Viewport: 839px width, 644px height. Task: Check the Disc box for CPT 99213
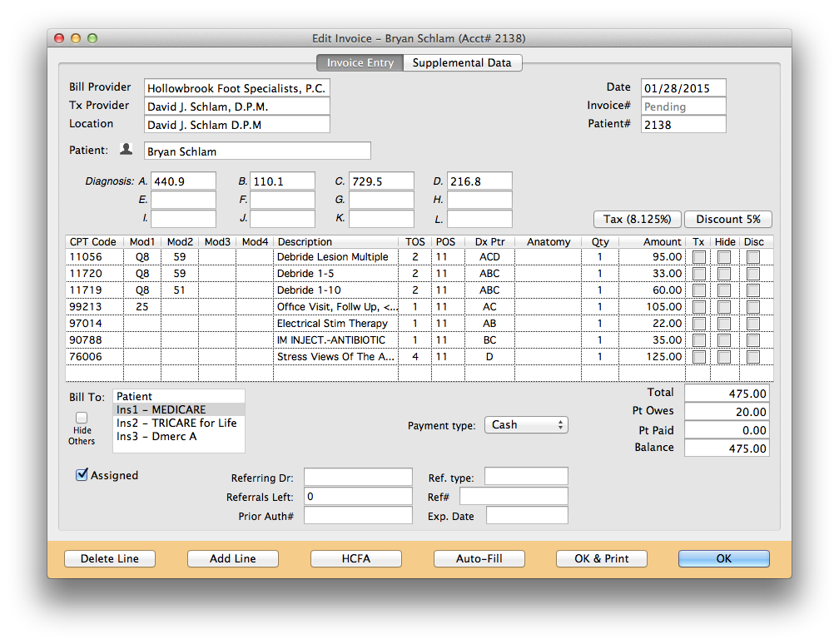click(752, 307)
